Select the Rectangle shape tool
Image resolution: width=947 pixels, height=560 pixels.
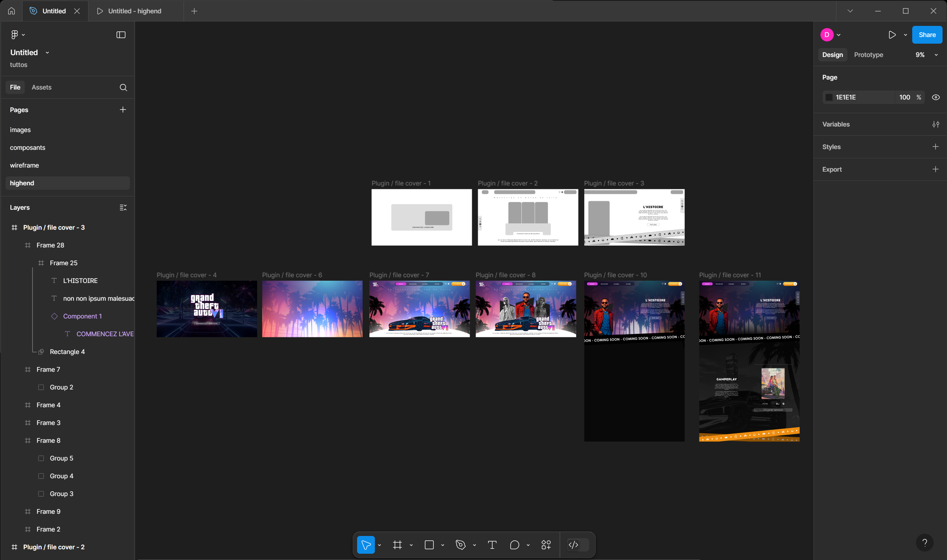coord(429,544)
